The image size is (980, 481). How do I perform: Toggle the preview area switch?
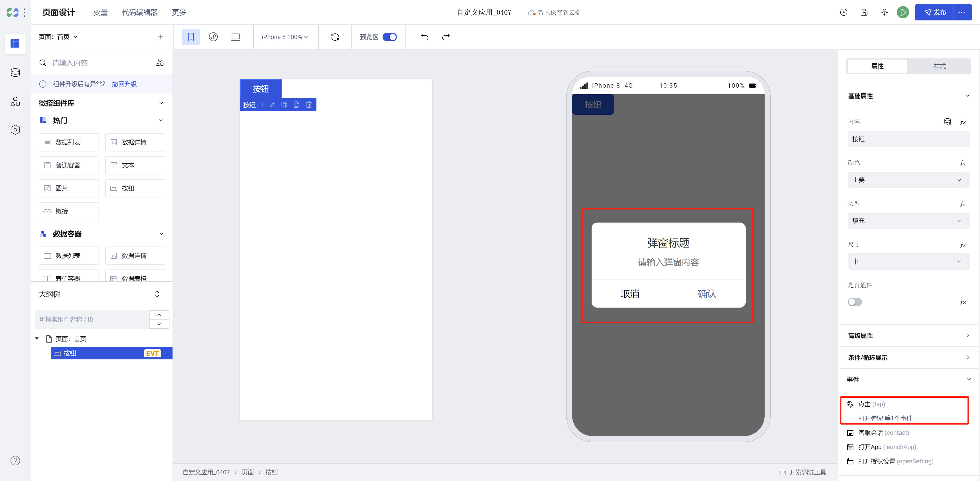[x=389, y=37]
